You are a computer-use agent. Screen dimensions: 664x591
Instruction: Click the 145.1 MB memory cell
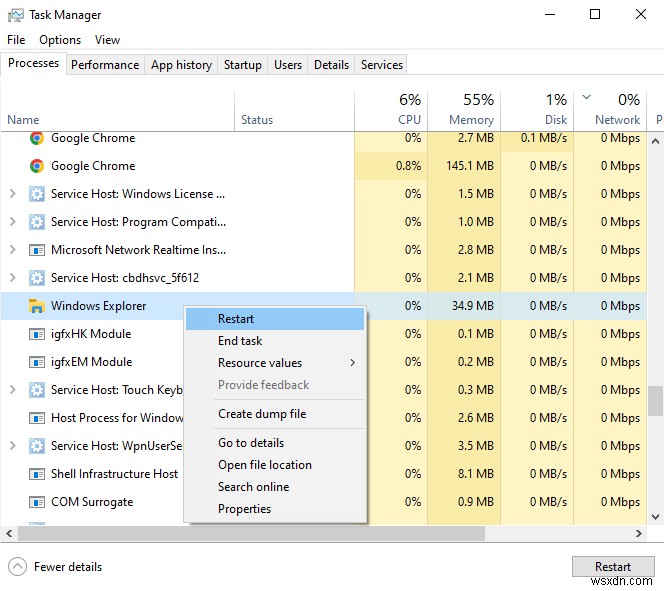tap(464, 166)
